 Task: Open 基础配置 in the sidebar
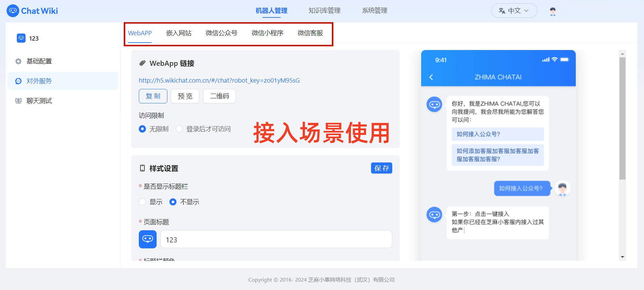point(63,61)
